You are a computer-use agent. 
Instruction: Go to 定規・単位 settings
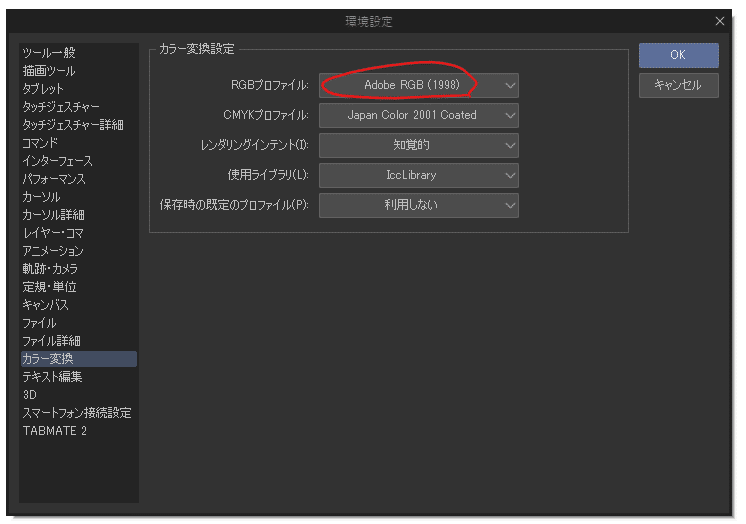click(79, 287)
